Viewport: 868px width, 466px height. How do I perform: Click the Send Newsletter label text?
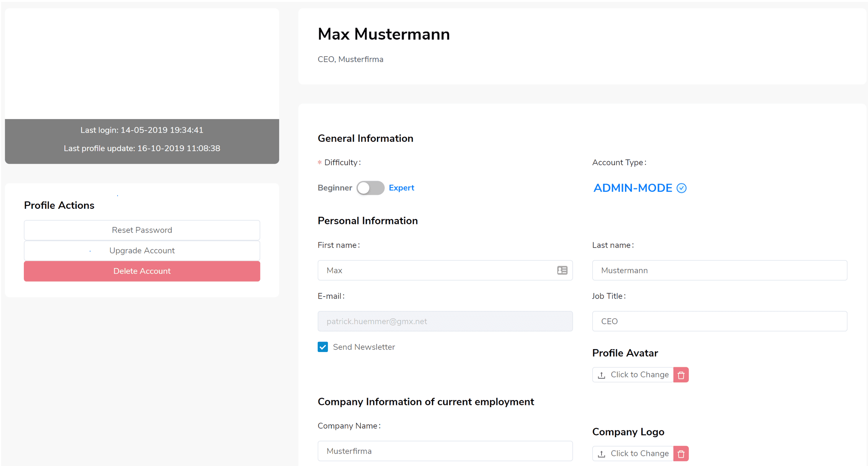pyautogui.click(x=364, y=347)
